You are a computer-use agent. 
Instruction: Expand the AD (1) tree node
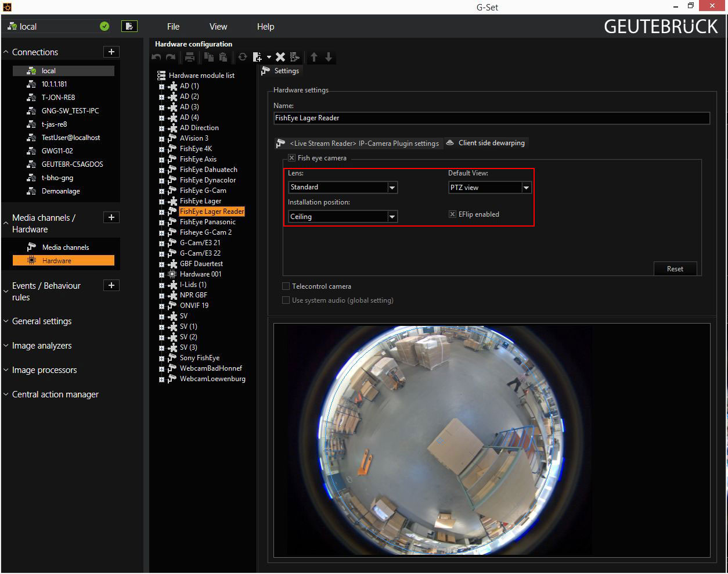[161, 87]
